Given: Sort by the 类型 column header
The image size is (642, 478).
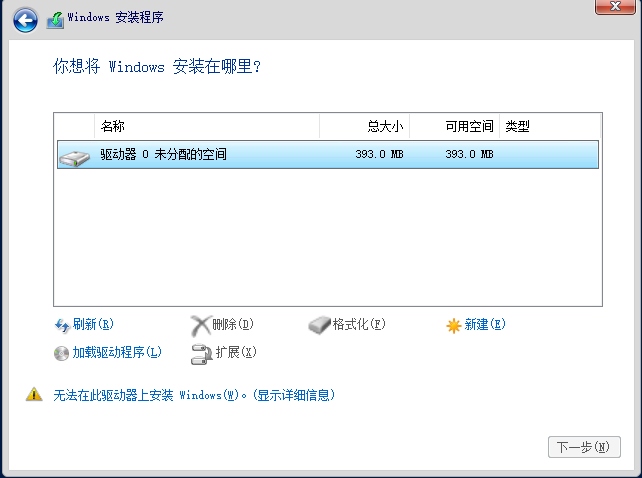Looking at the screenshot, I should [550, 126].
